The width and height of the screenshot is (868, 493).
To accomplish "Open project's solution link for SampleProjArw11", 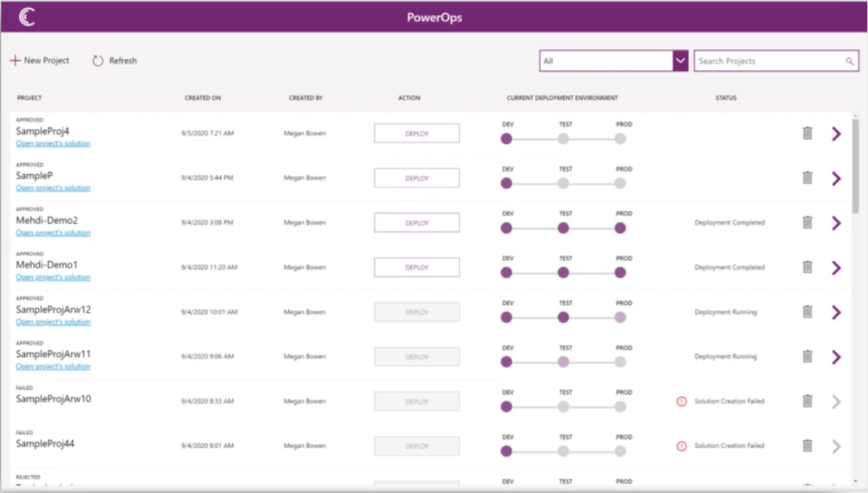I will click(x=53, y=366).
